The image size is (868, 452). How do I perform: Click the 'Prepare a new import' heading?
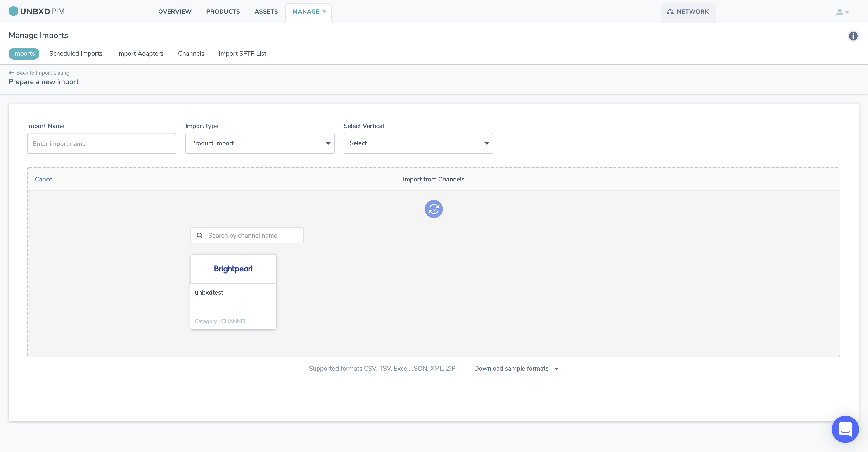(x=43, y=82)
